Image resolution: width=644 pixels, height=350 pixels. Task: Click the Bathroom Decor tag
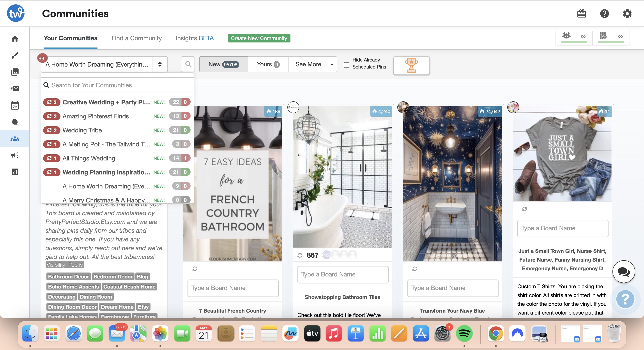pos(69,276)
